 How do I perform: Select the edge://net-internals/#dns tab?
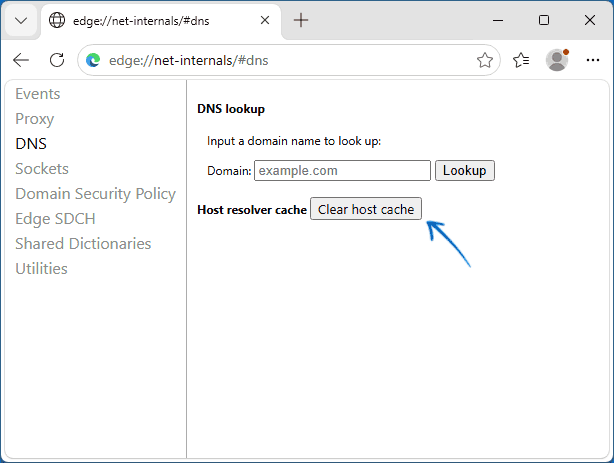[161, 20]
